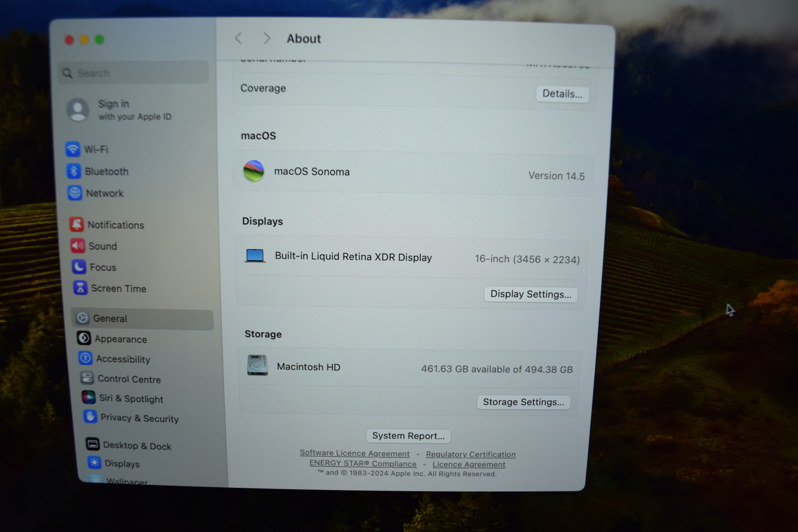Viewport: 798px width, 532px height.
Task: Open Privacy & Security label
Action: point(140,418)
